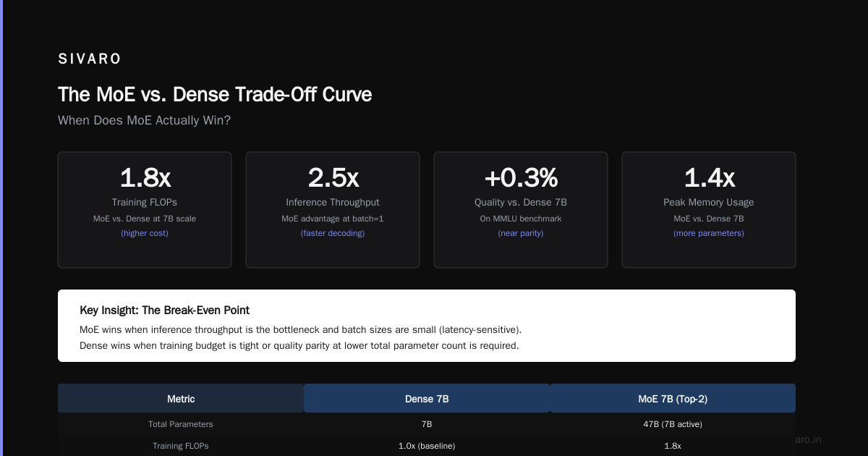Viewport: 868px width, 456px height.
Task: Select the Dense 7B column header
Action: (427, 399)
